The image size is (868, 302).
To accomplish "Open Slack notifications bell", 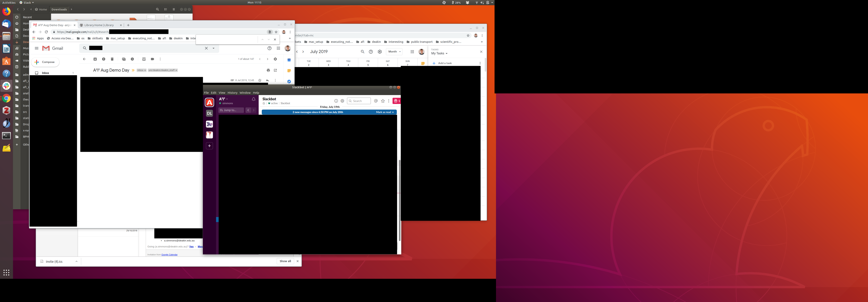I will pos(253,99).
